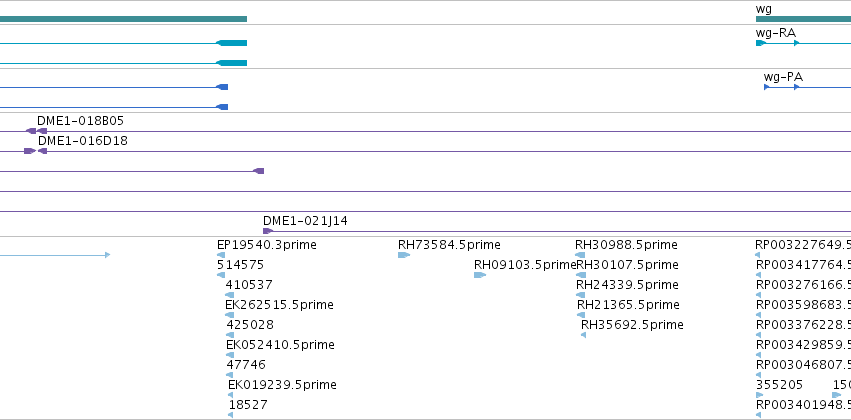Select the teal gene bar beneath the wg label
The width and height of the screenshot is (851, 420).
pyautogui.click(x=803, y=19)
